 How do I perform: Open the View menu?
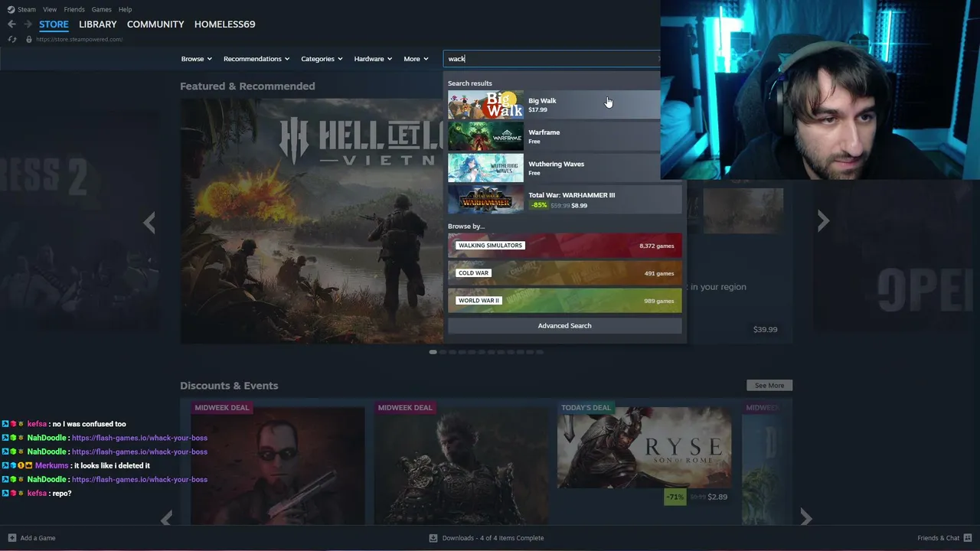(x=50, y=9)
